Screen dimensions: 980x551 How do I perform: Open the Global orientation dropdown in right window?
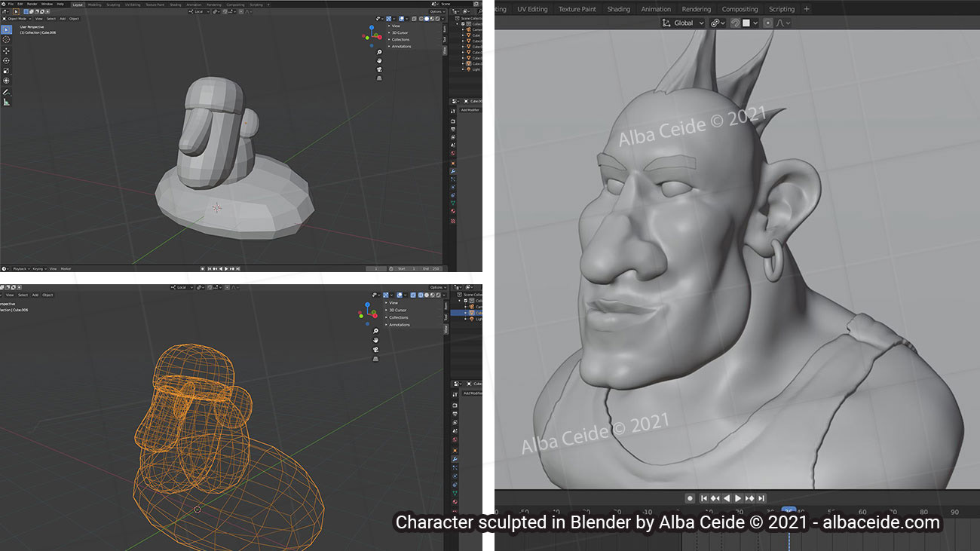coord(682,23)
